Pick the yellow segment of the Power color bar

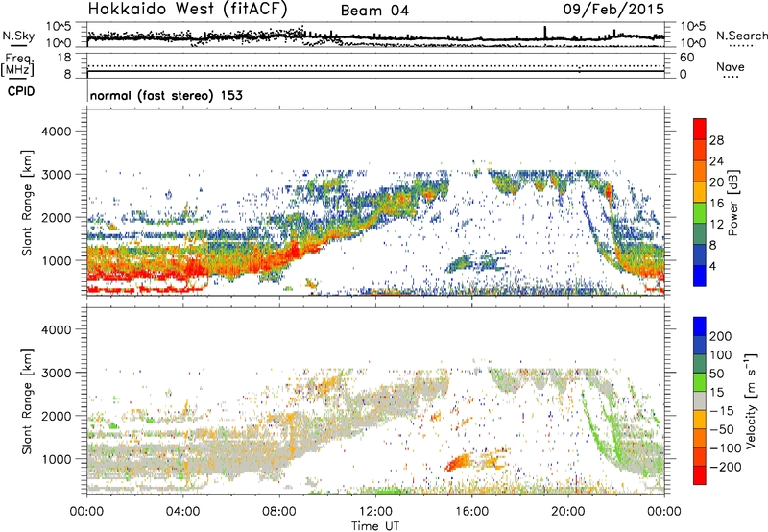(700, 191)
